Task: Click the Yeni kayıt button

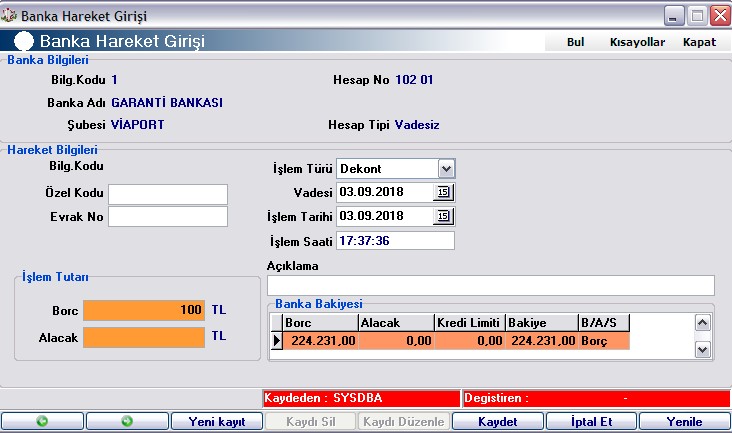Action: [217, 421]
